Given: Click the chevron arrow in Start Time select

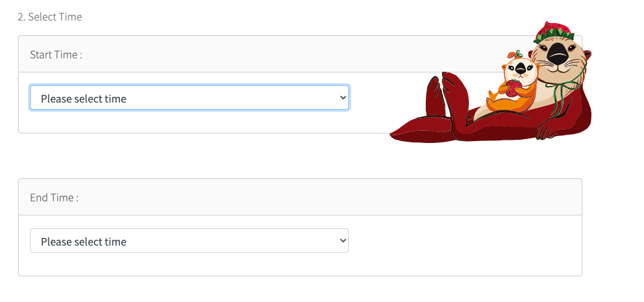Looking at the screenshot, I should pos(343,97).
